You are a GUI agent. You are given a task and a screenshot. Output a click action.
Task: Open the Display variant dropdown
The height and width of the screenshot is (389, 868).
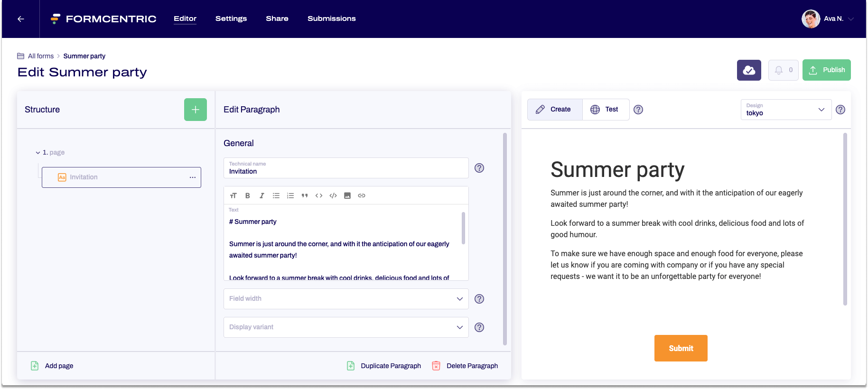click(345, 327)
